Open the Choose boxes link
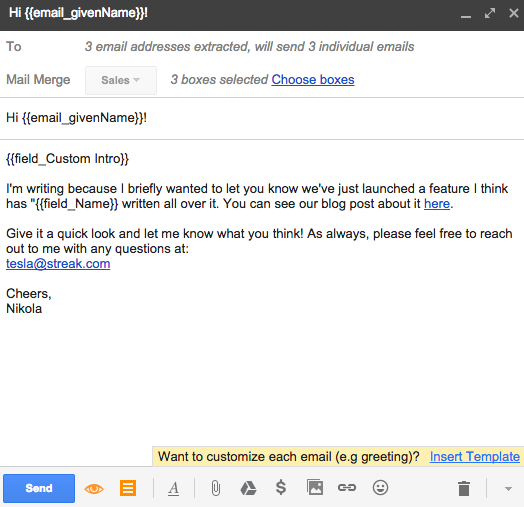524x507 pixels. tap(313, 80)
